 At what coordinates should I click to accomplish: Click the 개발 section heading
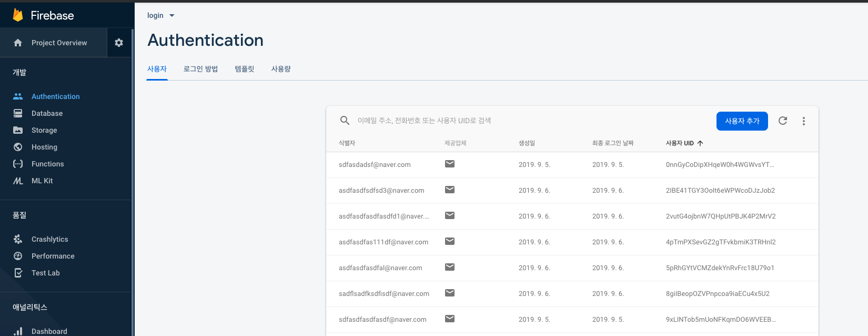(19, 72)
